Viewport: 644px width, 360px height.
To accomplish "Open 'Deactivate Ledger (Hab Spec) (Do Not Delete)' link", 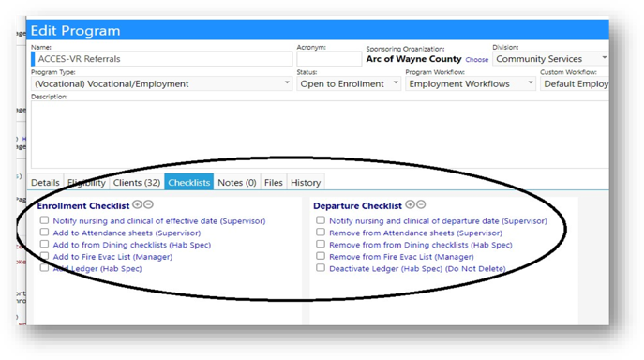I will (417, 268).
